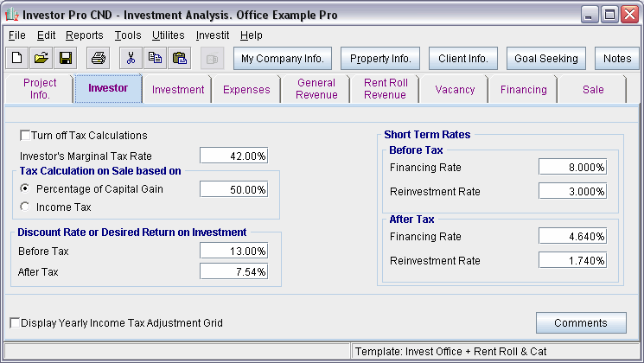Switch to the Financing tab

[x=524, y=89]
